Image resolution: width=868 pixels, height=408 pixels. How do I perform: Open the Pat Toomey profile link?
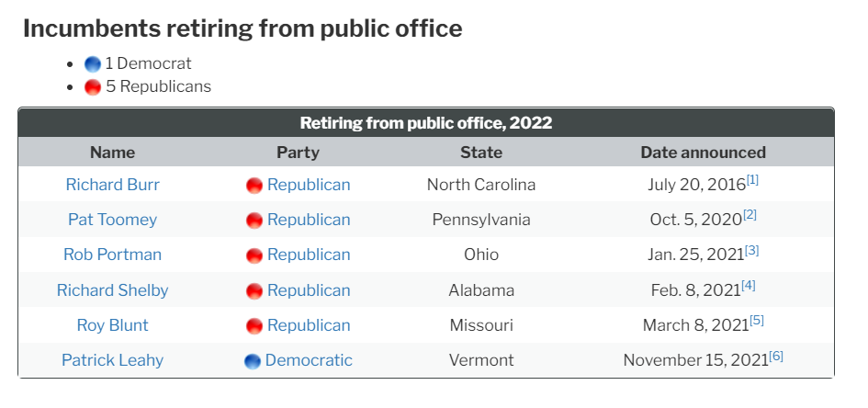tap(112, 220)
